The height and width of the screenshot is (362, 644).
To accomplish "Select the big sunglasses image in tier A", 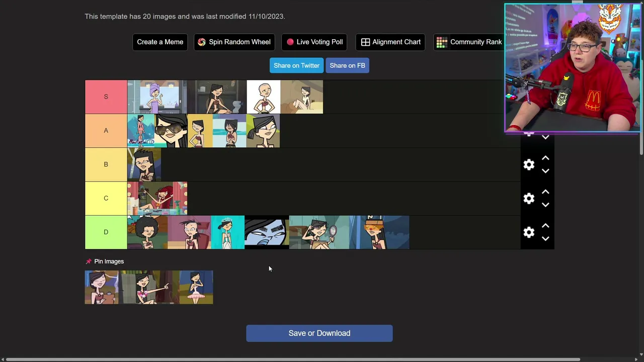I will click(x=171, y=131).
